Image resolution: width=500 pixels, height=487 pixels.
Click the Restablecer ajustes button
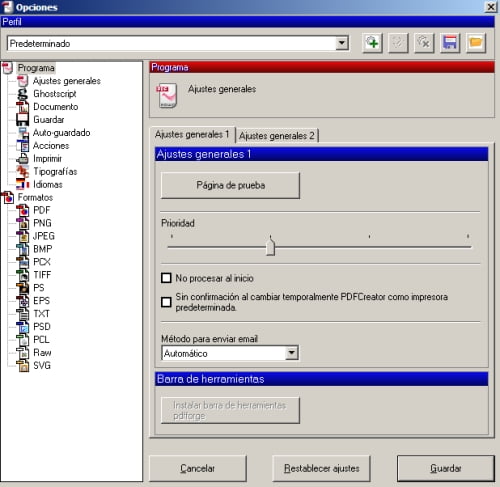[321, 468]
